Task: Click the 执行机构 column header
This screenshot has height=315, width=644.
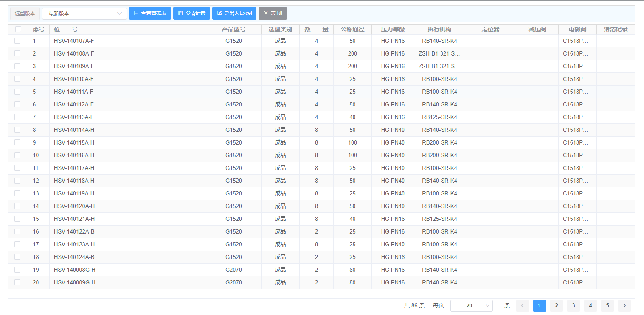Action: tap(439, 29)
